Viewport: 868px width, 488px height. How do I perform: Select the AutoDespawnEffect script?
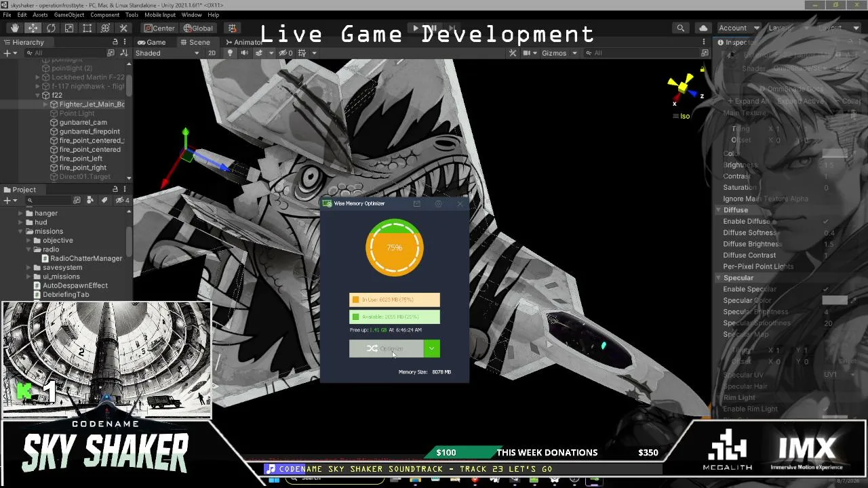point(71,285)
